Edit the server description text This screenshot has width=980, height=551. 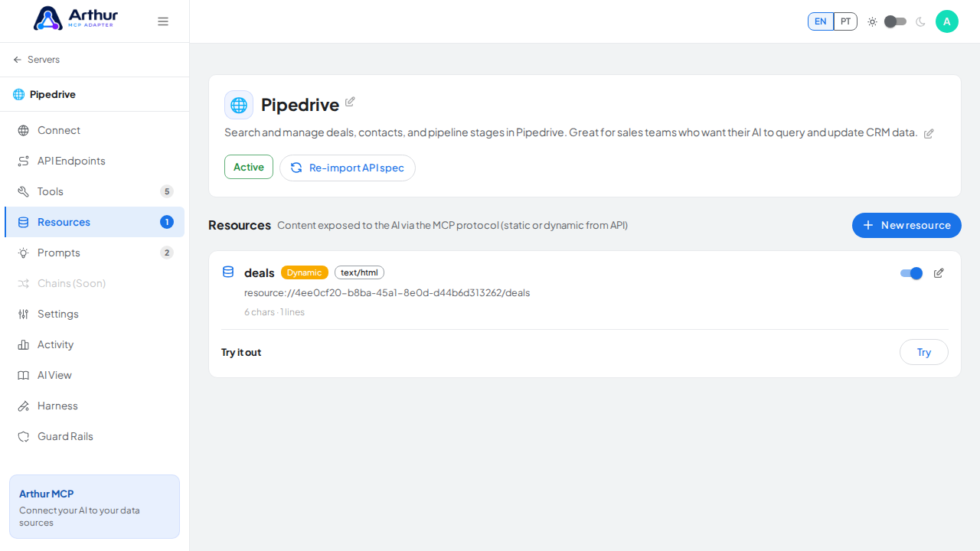[929, 133]
